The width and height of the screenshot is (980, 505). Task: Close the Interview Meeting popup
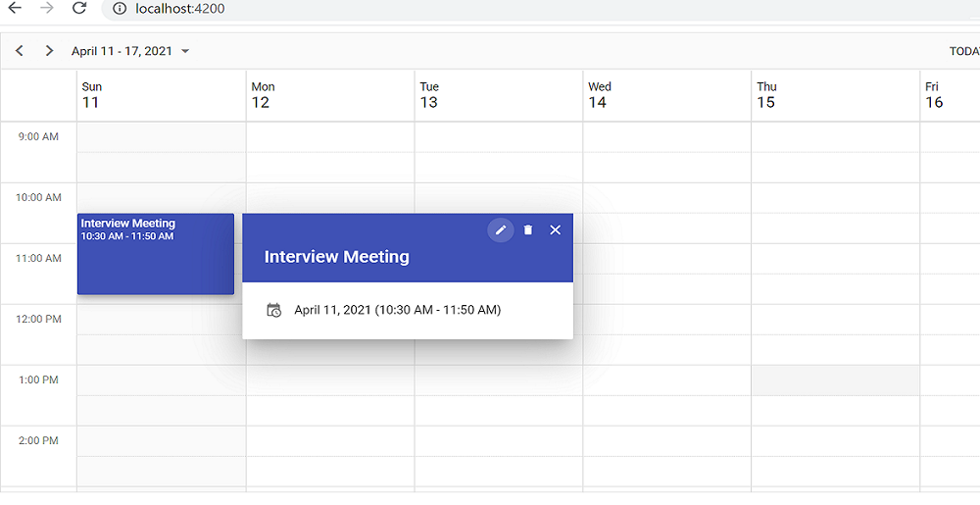click(555, 230)
